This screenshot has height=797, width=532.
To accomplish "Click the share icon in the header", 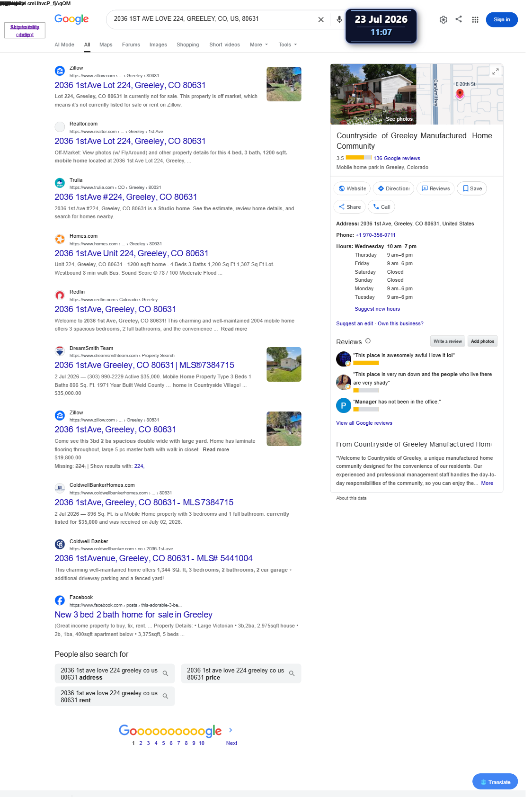I will (459, 19).
